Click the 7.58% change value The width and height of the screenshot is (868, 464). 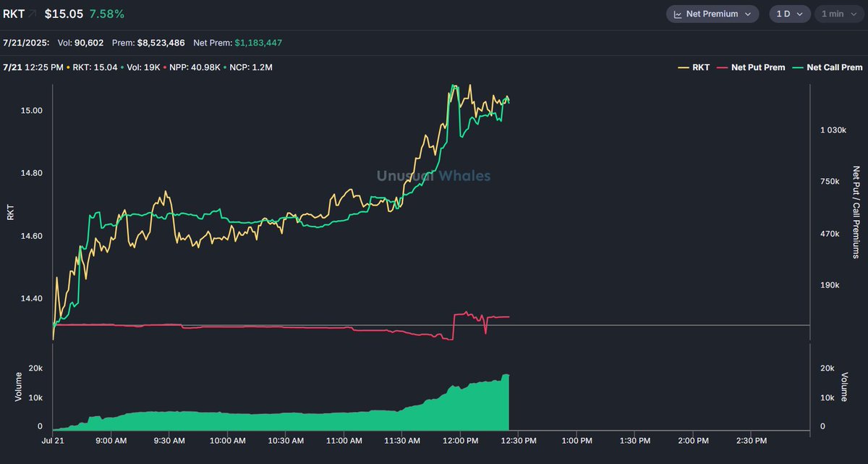pyautogui.click(x=107, y=14)
